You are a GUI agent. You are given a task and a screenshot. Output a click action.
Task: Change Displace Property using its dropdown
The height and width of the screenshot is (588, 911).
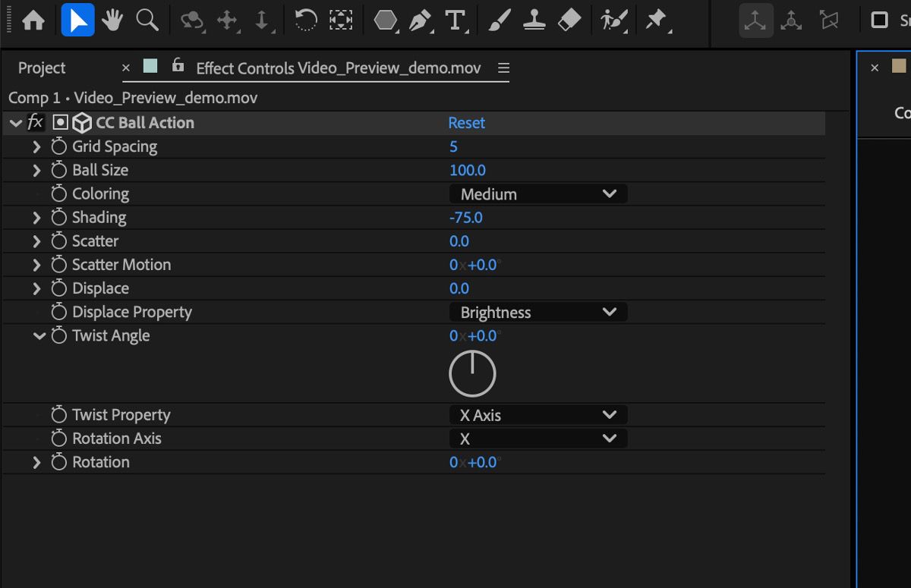(x=537, y=312)
